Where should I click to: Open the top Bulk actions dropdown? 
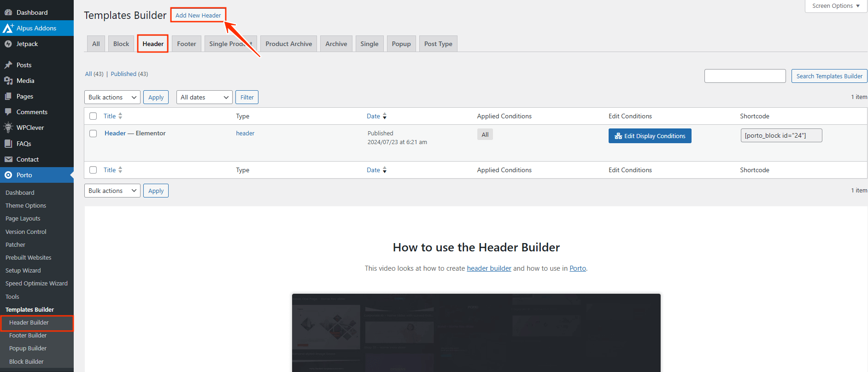pyautogui.click(x=112, y=97)
